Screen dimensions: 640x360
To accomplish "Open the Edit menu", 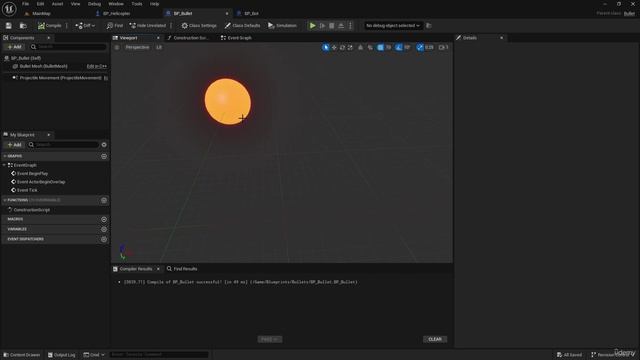I will point(40,4).
